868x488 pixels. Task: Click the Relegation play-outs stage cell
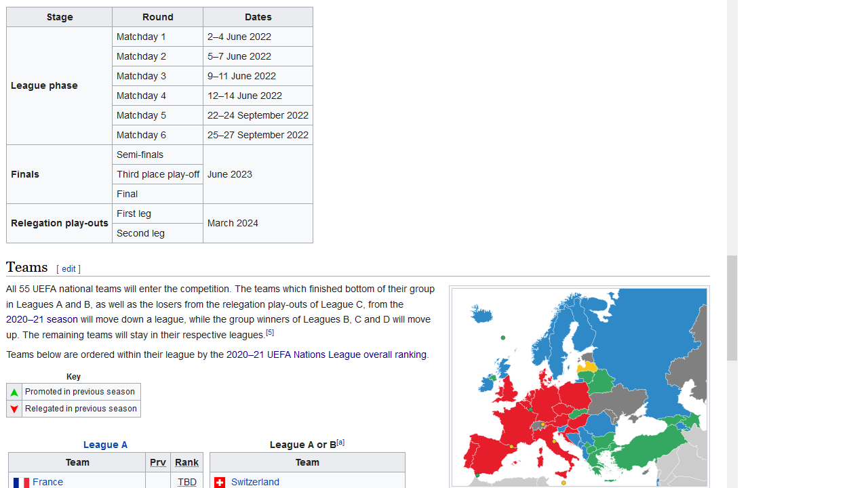click(59, 223)
